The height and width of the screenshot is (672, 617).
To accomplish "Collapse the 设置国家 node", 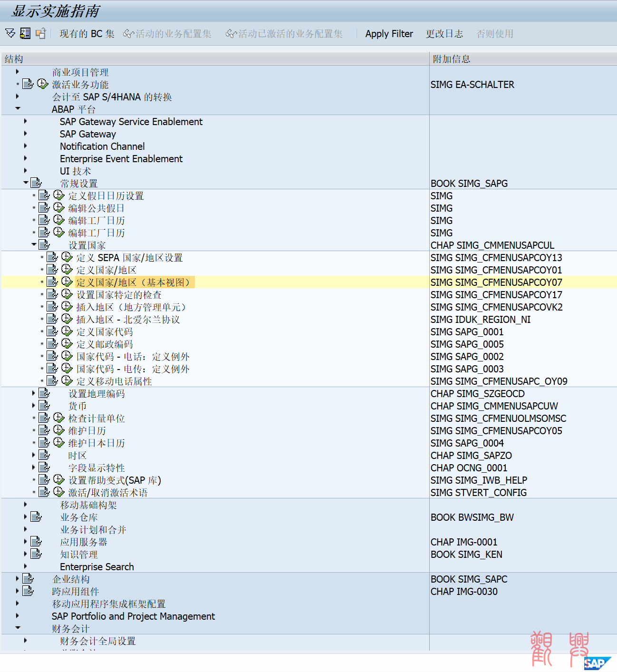I will (34, 245).
